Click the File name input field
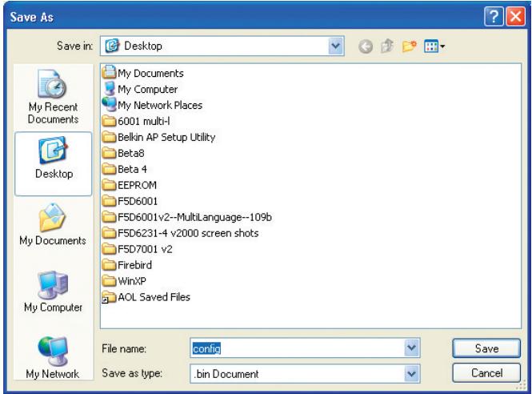 coord(305,348)
